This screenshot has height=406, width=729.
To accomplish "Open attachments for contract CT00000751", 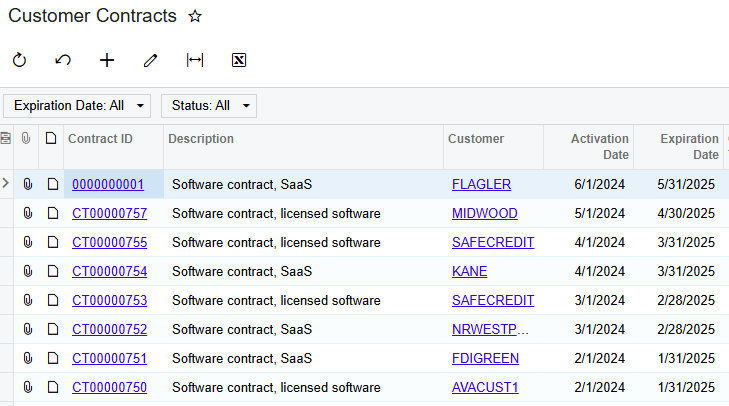I will pyautogui.click(x=28, y=358).
